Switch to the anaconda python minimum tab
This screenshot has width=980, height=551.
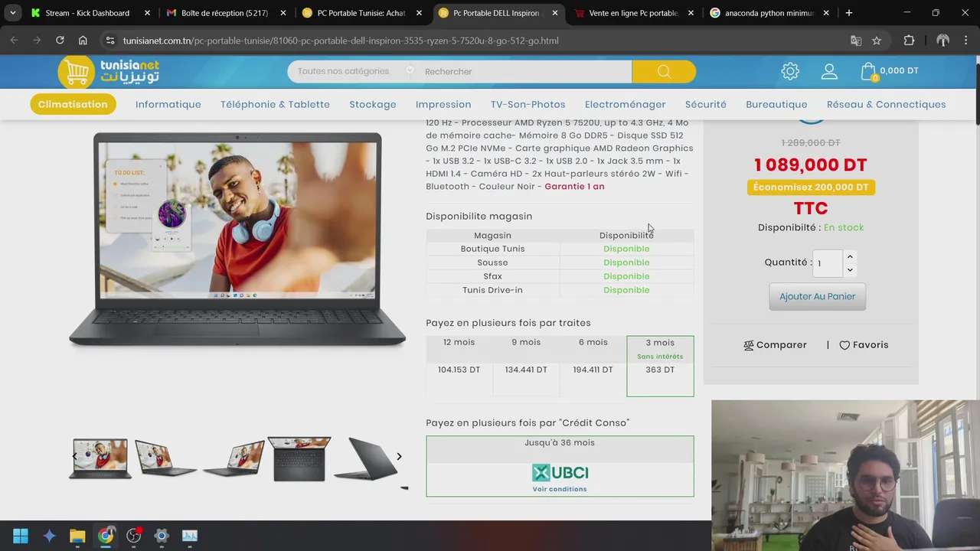click(768, 13)
